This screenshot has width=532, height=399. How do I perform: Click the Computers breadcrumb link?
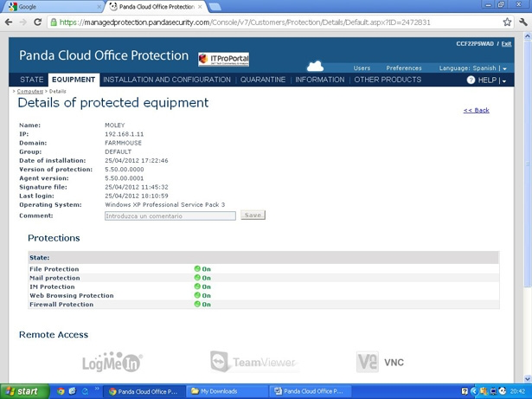30,92
